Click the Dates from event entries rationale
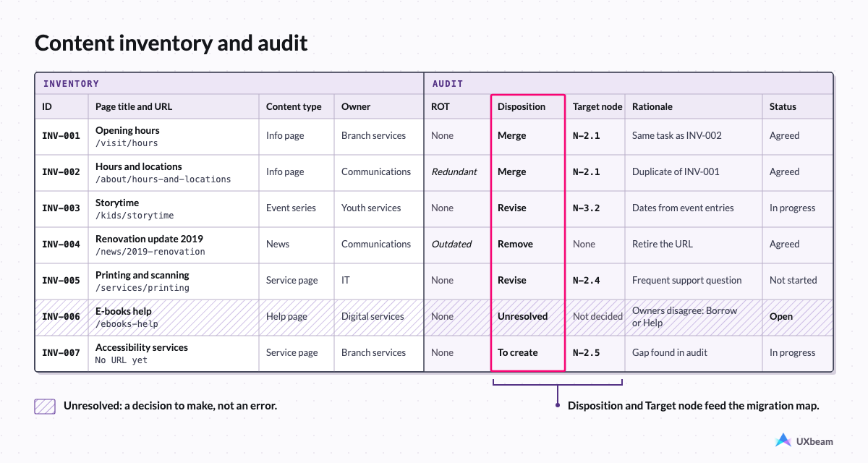The height and width of the screenshot is (463, 868). (683, 208)
